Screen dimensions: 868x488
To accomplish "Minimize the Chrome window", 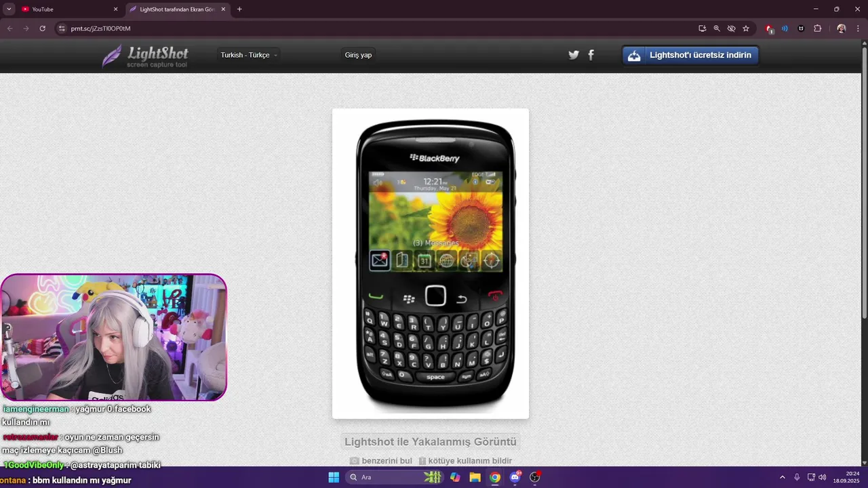I will tap(815, 9).
